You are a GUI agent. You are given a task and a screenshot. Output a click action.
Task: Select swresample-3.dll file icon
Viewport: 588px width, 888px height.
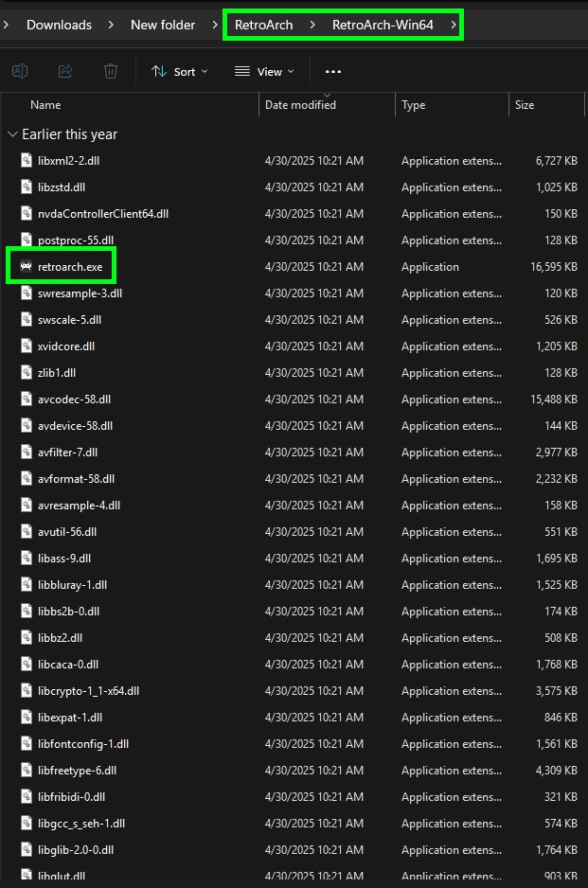click(27, 293)
